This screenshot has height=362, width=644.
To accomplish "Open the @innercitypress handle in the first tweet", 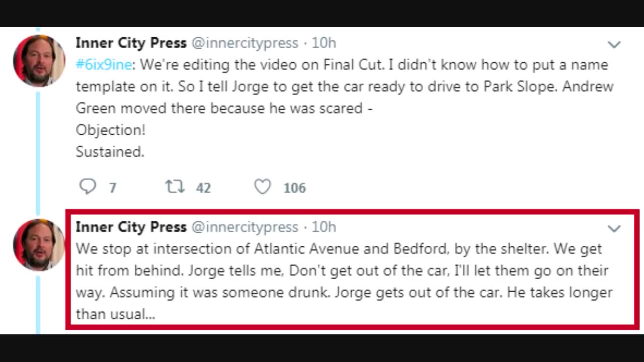I will pyautogui.click(x=245, y=43).
